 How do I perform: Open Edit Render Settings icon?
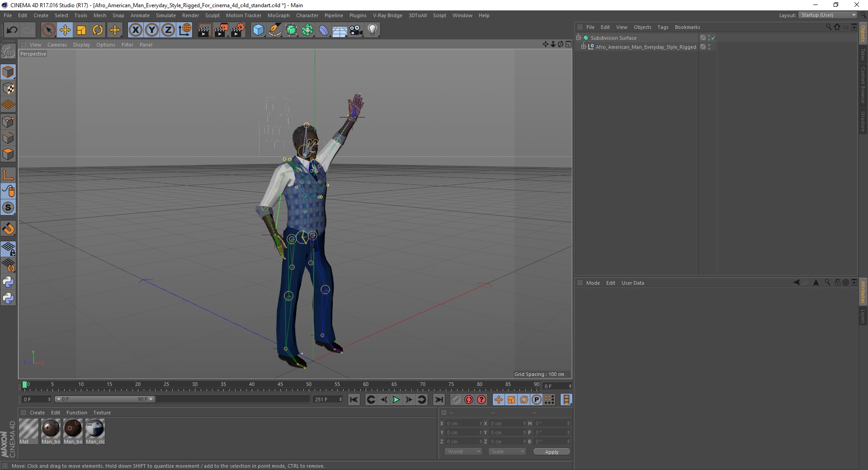(238, 30)
